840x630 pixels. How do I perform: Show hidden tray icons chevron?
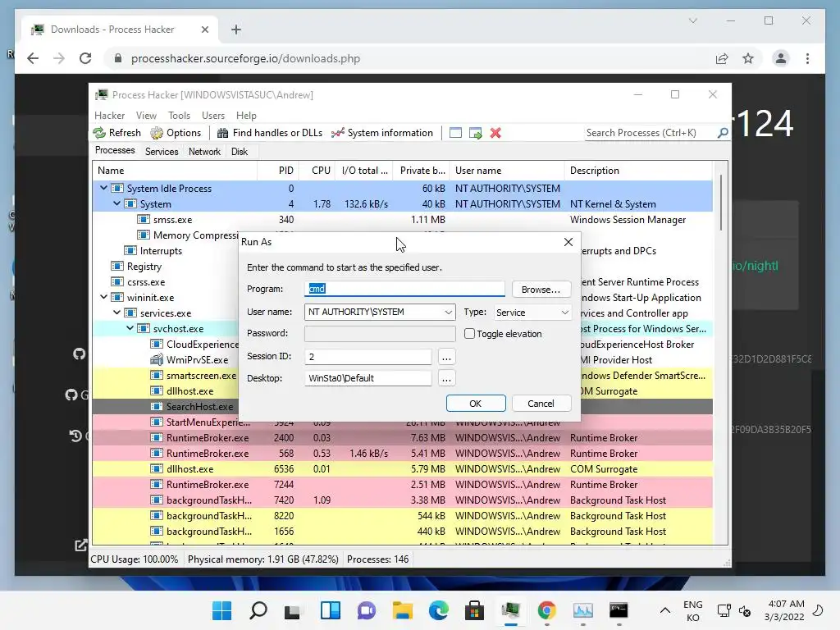tap(664, 610)
